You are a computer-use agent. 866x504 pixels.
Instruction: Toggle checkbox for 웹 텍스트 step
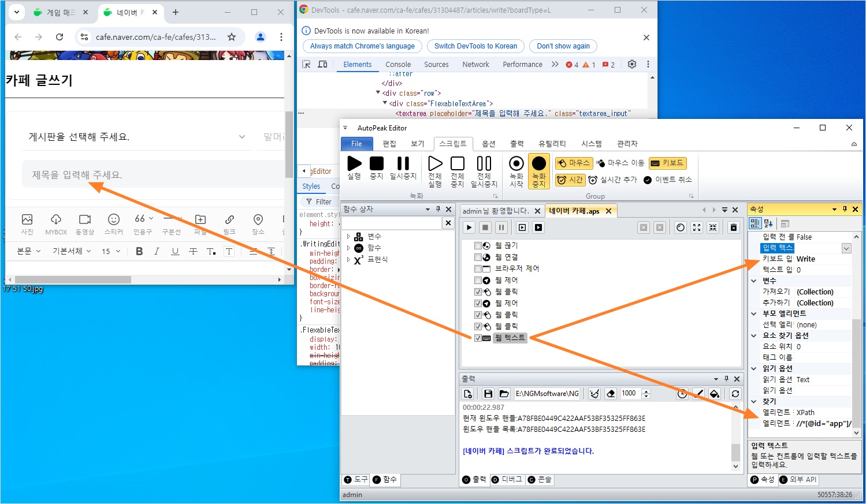coord(478,338)
